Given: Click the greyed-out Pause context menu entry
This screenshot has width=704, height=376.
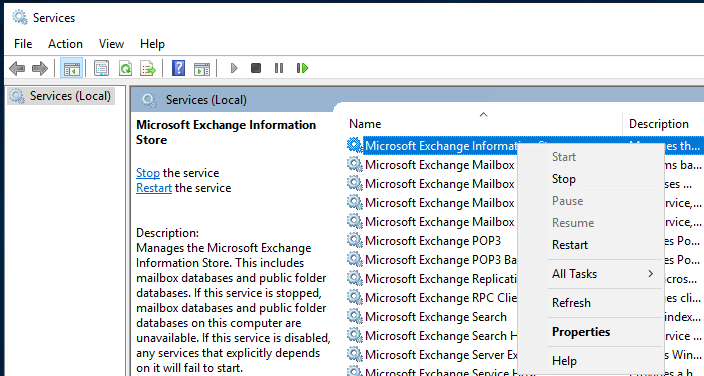Looking at the screenshot, I should pos(590,201).
